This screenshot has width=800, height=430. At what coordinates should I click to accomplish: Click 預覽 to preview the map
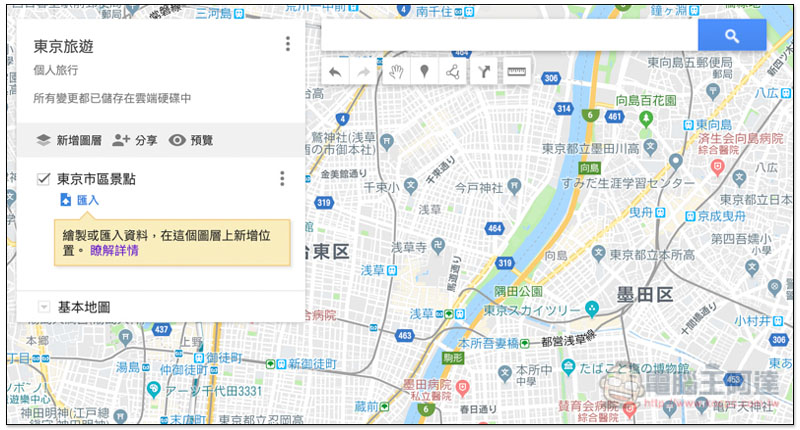(x=191, y=140)
